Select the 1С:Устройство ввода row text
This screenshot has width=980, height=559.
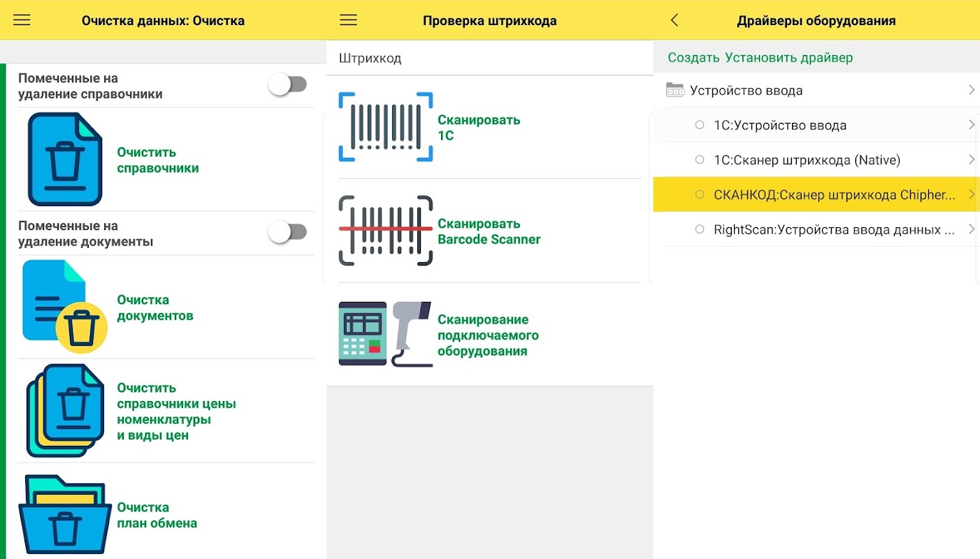coord(780,126)
